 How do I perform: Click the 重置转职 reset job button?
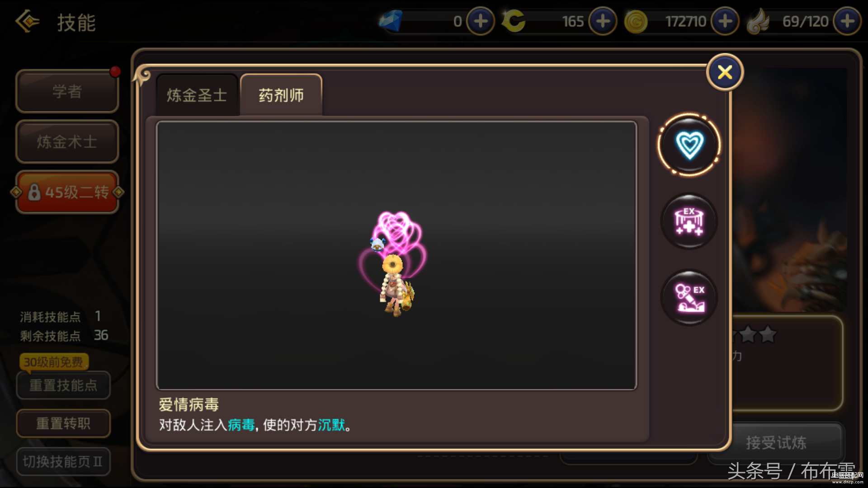pyautogui.click(x=63, y=423)
